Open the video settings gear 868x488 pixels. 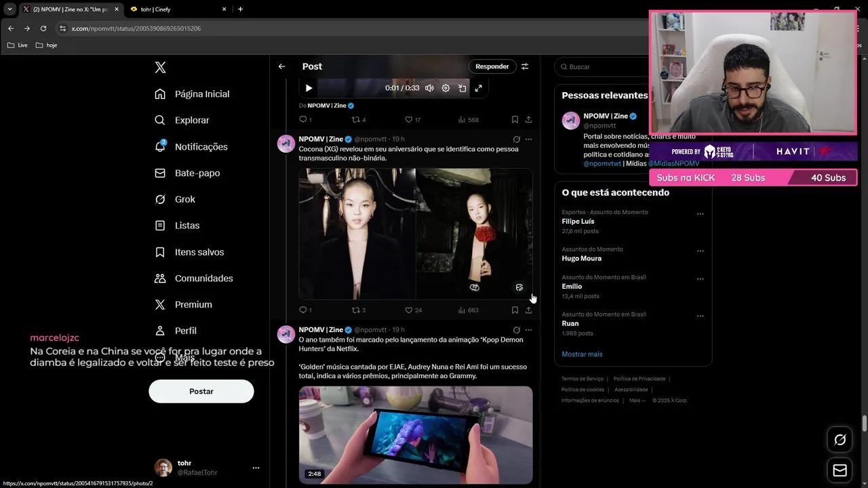tap(446, 88)
